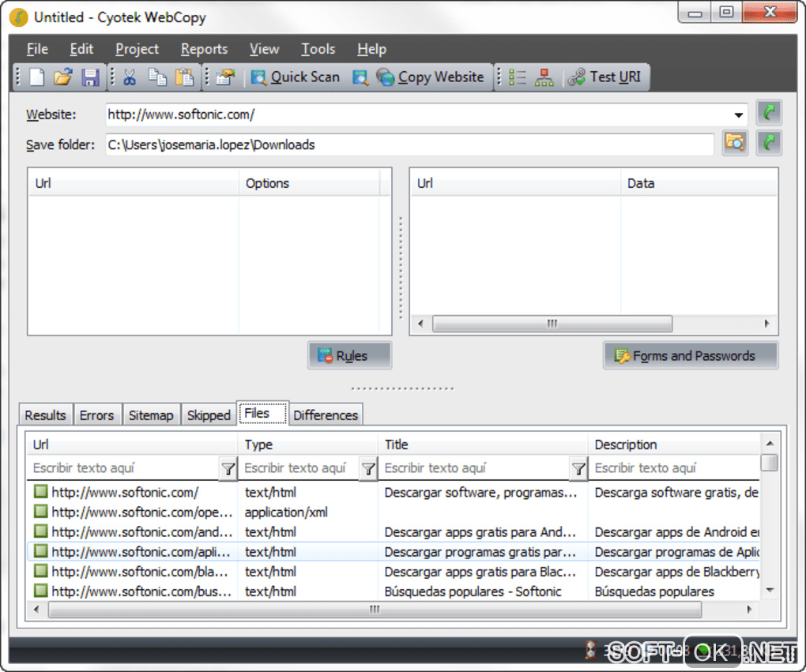
Task: Switch to the Errors tab
Action: [x=96, y=415]
